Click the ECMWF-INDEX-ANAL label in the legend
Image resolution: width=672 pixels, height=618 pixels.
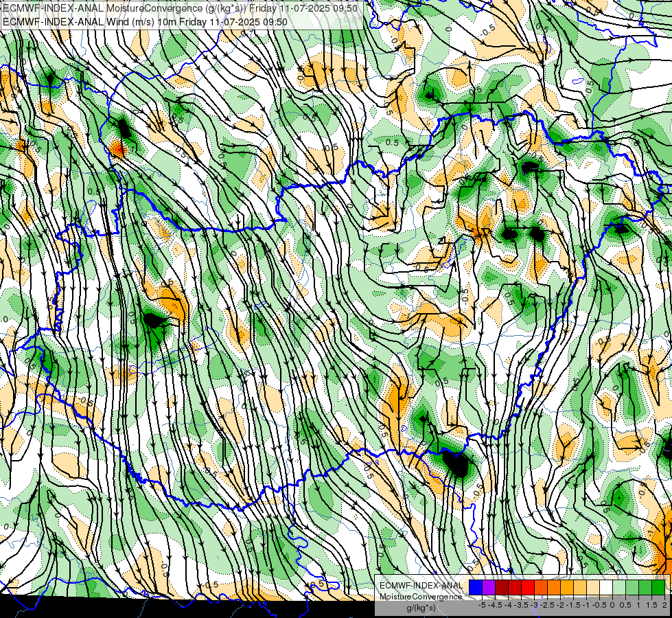[x=421, y=586]
